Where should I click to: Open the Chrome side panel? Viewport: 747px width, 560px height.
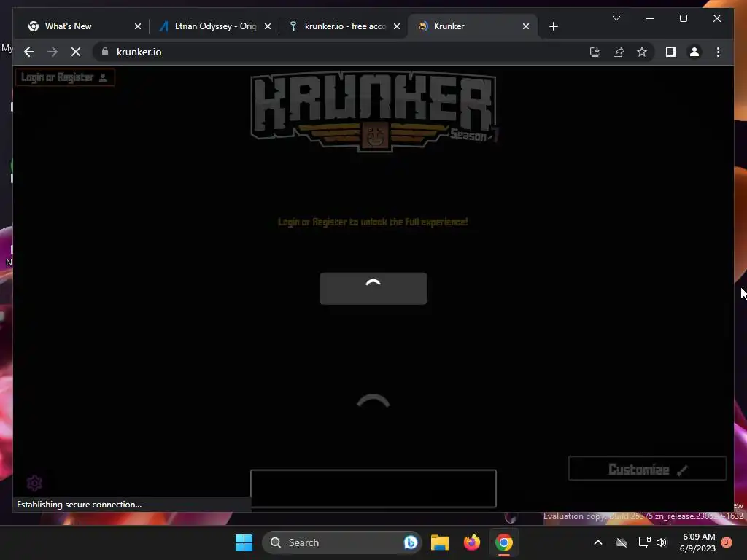(671, 52)
